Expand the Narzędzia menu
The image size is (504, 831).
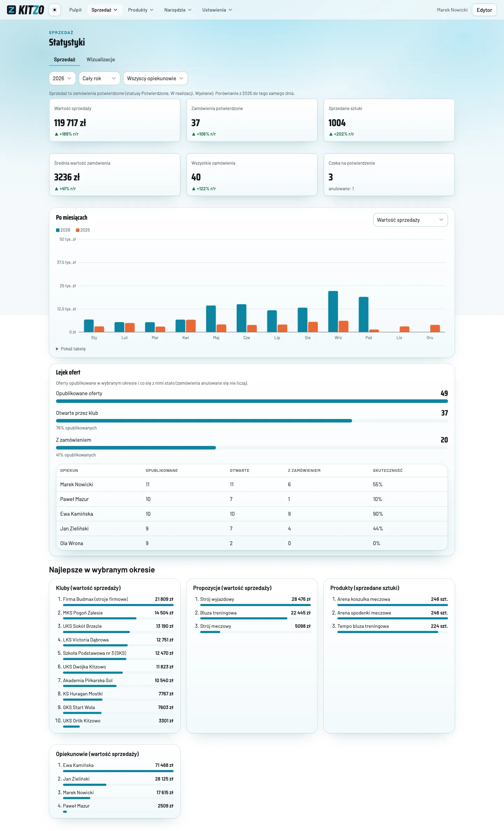point(178,10)
